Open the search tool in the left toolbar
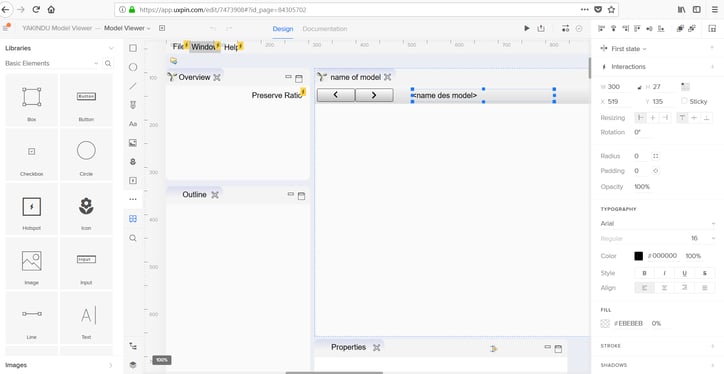Image resolution: width=724 pixels, height=374 pixels. click(x=133, y=238)
